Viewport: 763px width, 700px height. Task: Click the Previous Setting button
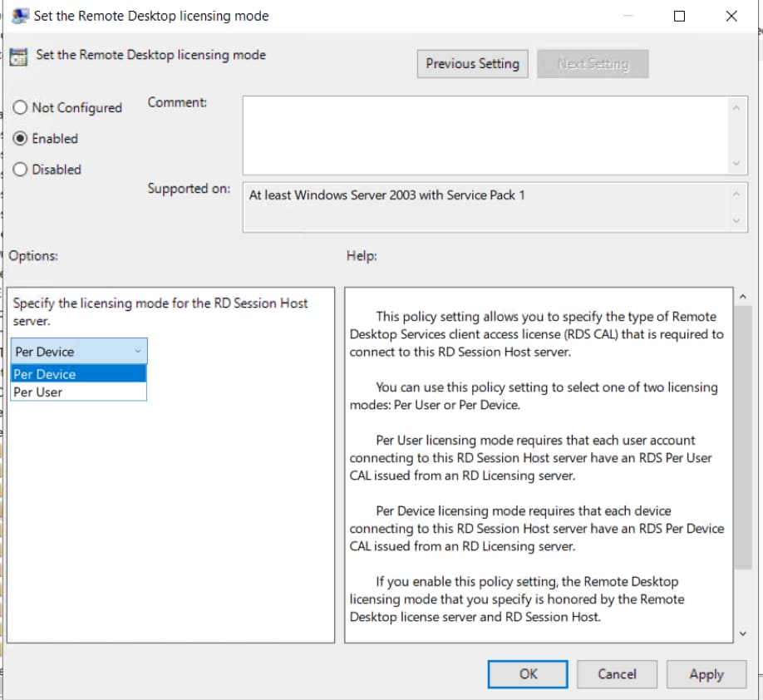(472, 64)
